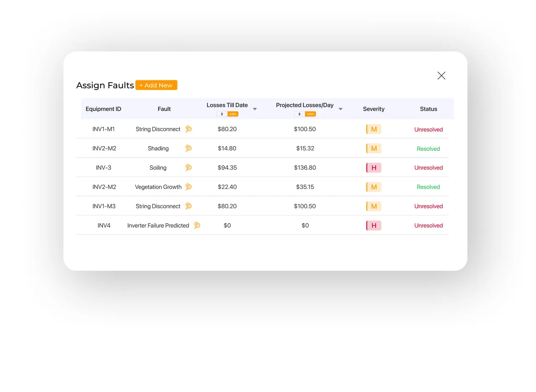This screenshot has height=392, width=536.
Task: Open fault details icon for String Disconnect INV1-M1
Action: pyautogui.click(x=188, y=129)
